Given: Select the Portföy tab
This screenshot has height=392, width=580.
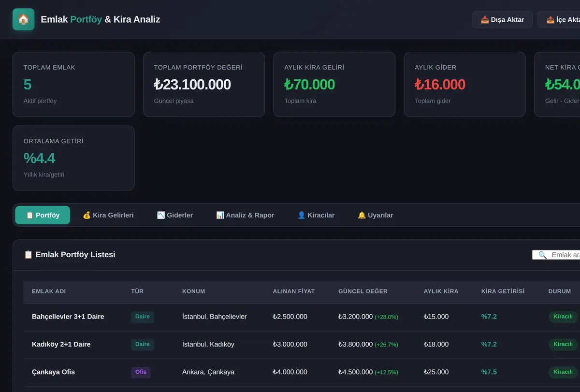Looking at the screenshot, I should (x=43, y=215).
